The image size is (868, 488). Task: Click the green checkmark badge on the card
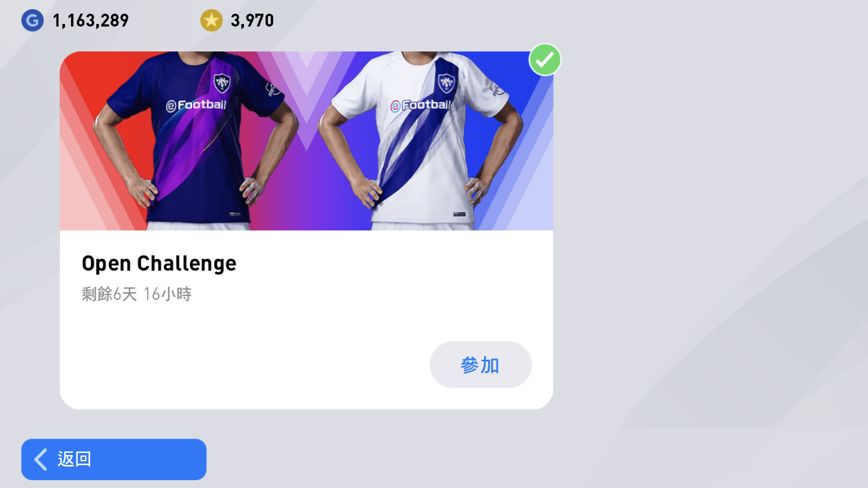(x=545, y=60)
